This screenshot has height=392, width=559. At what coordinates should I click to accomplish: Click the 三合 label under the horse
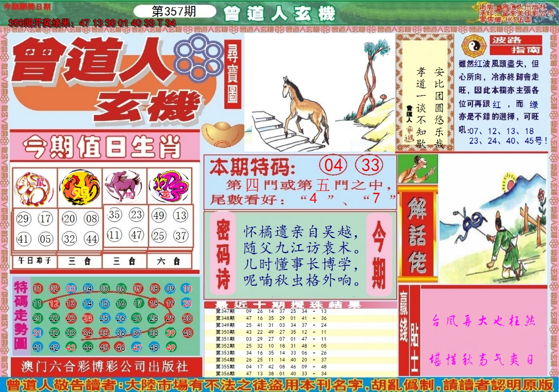[124, 261]
